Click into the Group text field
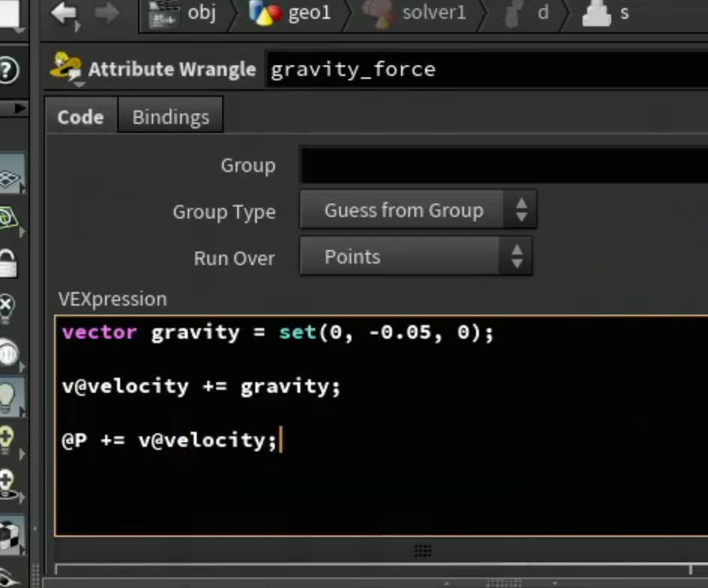Viewport: 708px width, 588px height. (x=504, y=165)
